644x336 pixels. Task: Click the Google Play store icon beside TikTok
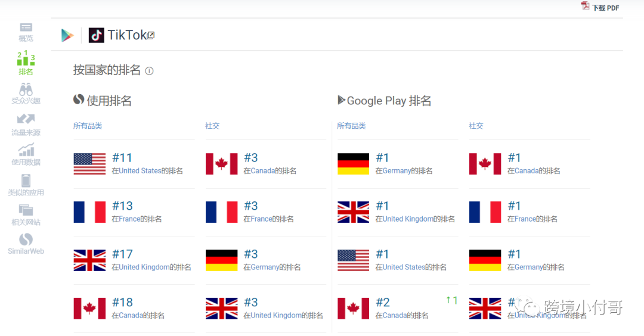(67, 35)
